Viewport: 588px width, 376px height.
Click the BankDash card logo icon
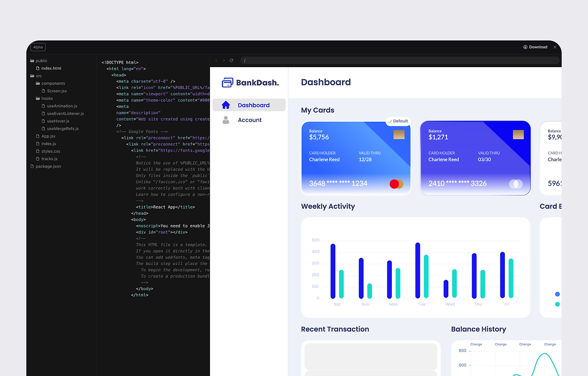point(227,83)
